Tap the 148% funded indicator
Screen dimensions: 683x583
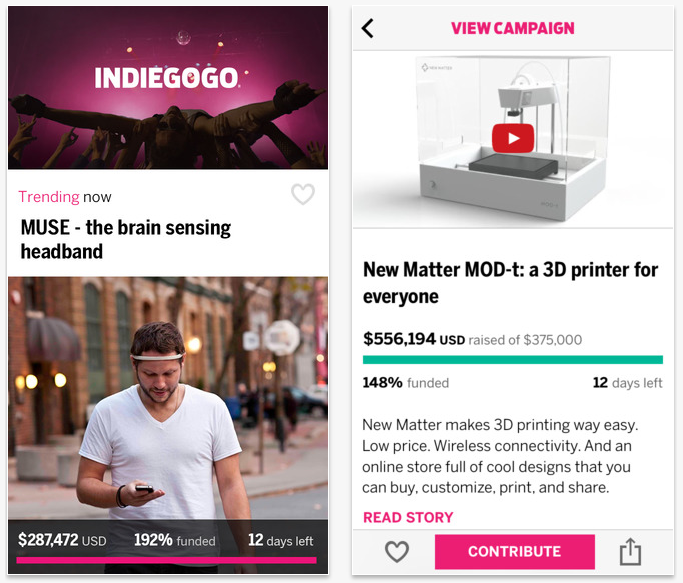(405, 382)
